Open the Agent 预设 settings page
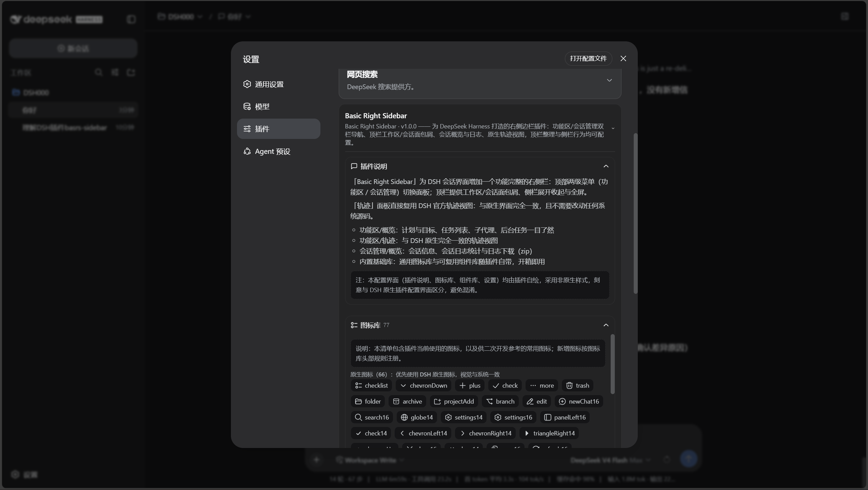 click(278, 151)
